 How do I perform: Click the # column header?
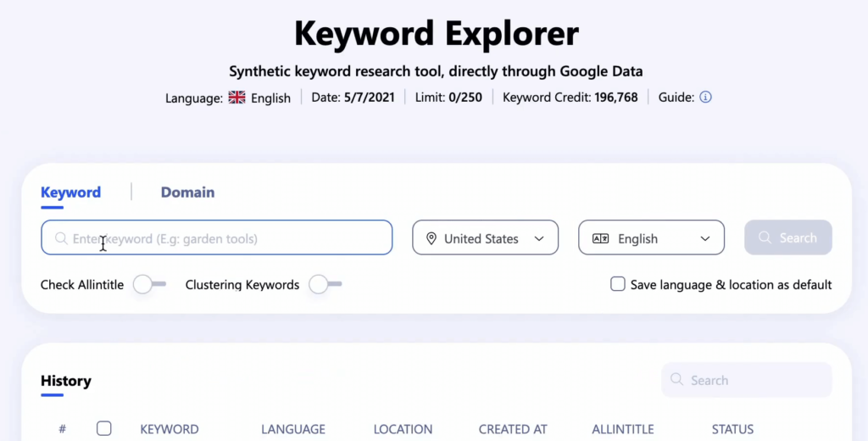(x=63, y=429)
